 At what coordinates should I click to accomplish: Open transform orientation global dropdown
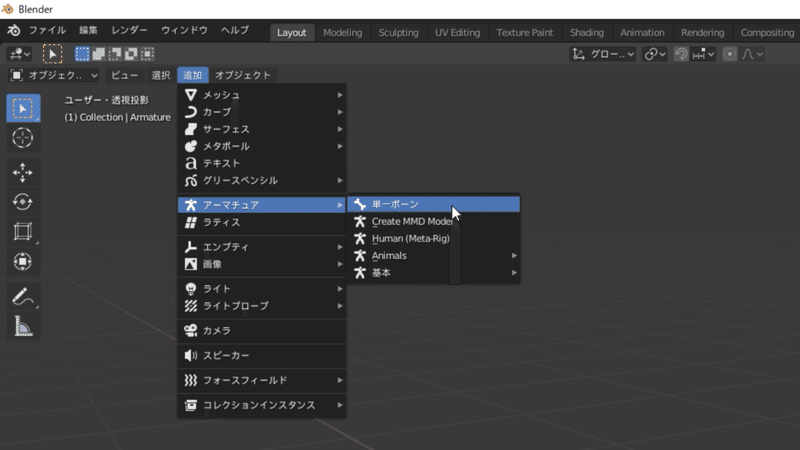click(603, 54)
